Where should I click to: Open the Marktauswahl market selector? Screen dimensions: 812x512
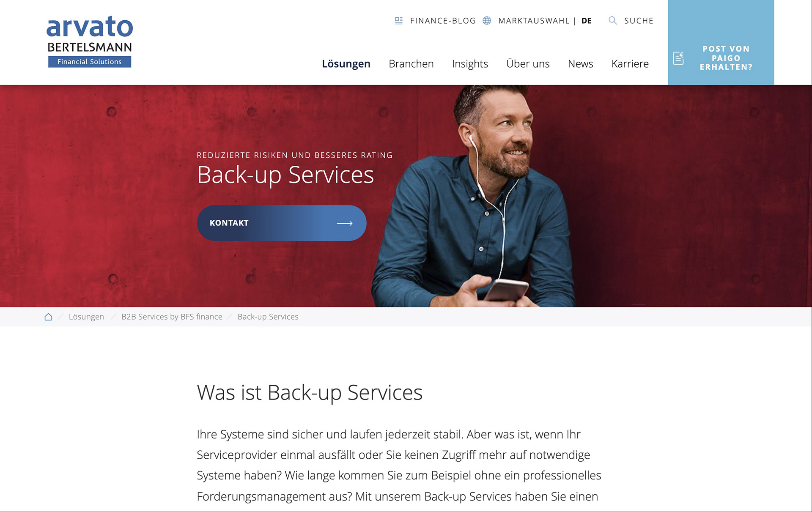[x=534, y=21]
